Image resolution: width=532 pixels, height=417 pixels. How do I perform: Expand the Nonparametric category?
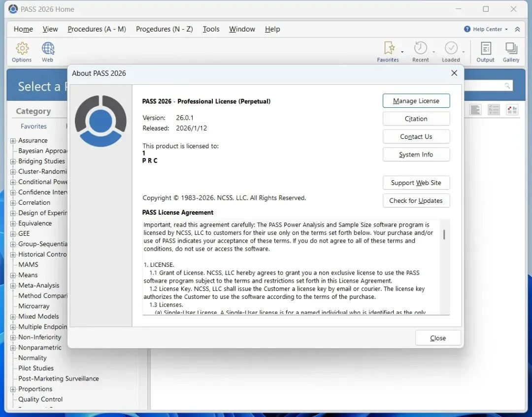pos(13,348)
